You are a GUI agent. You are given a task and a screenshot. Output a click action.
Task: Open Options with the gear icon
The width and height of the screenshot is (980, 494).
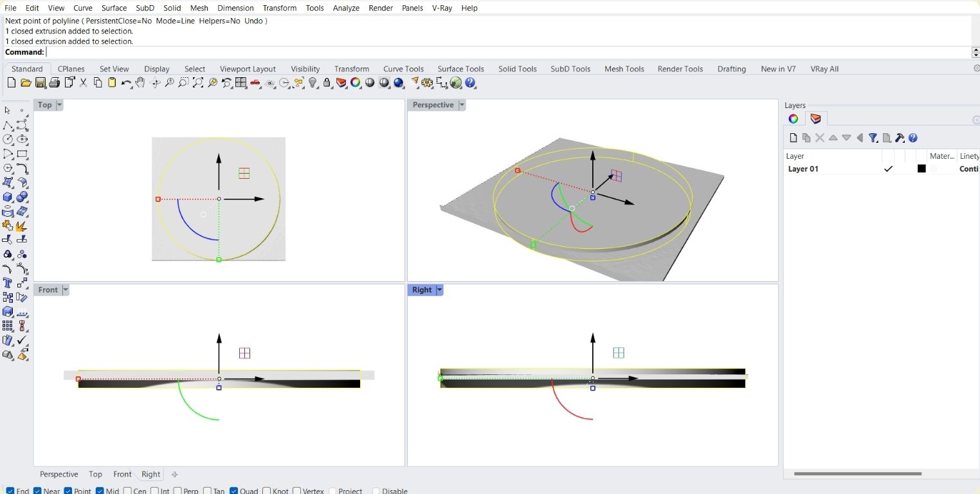pos(428,83)
